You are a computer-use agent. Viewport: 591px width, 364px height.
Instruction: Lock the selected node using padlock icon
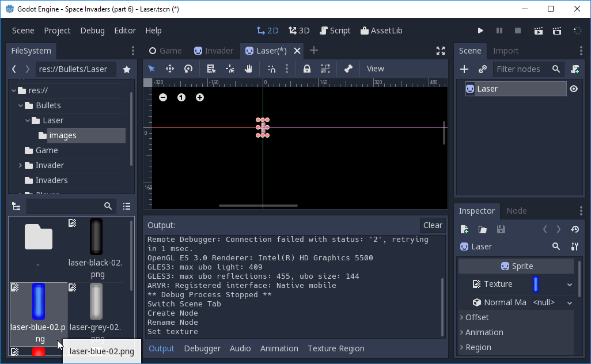click(307, 69)
